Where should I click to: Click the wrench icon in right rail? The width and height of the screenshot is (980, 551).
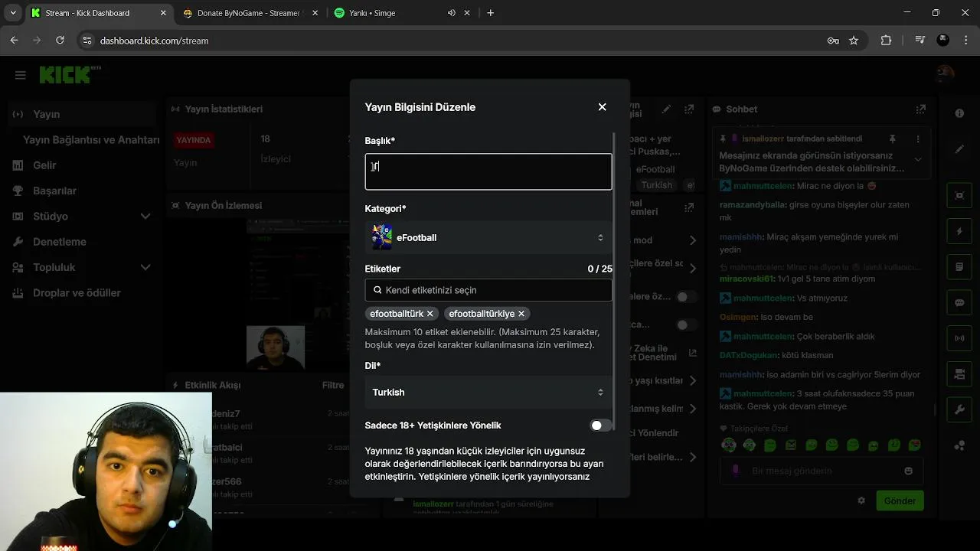pos(959,410)
